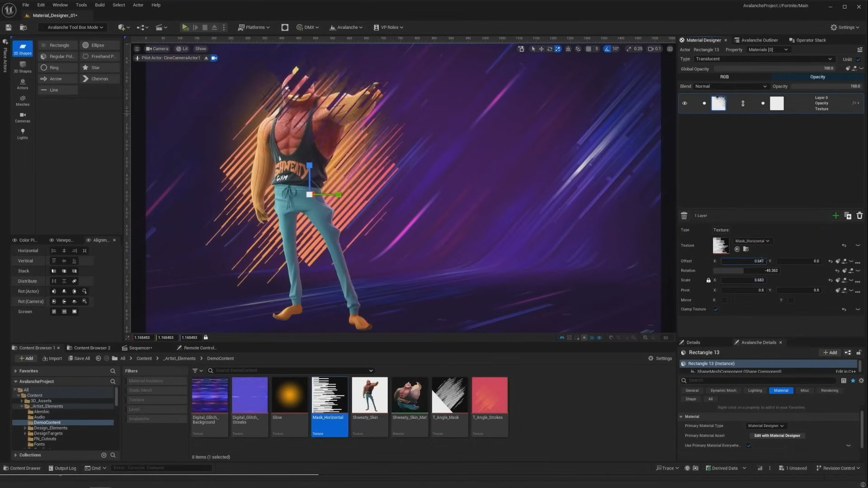
Task: Open the Type Translucent dropdown
Action: tap(763, 59)
